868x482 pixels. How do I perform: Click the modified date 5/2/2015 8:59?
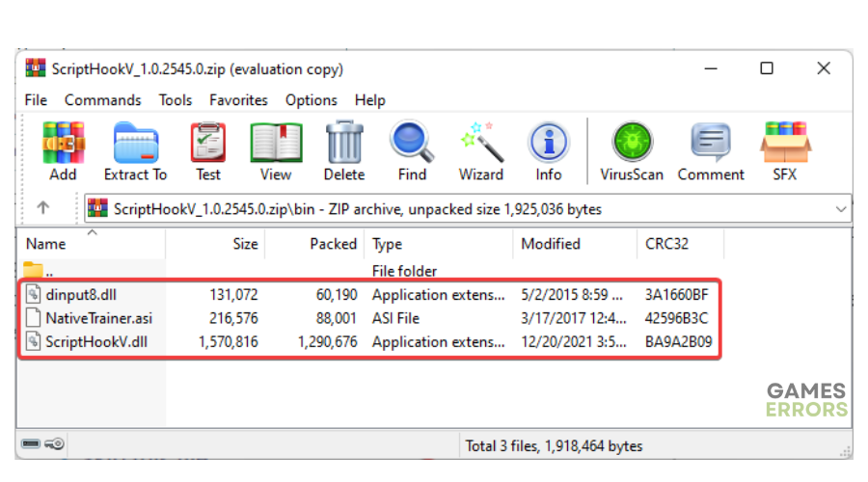(572, 294)
